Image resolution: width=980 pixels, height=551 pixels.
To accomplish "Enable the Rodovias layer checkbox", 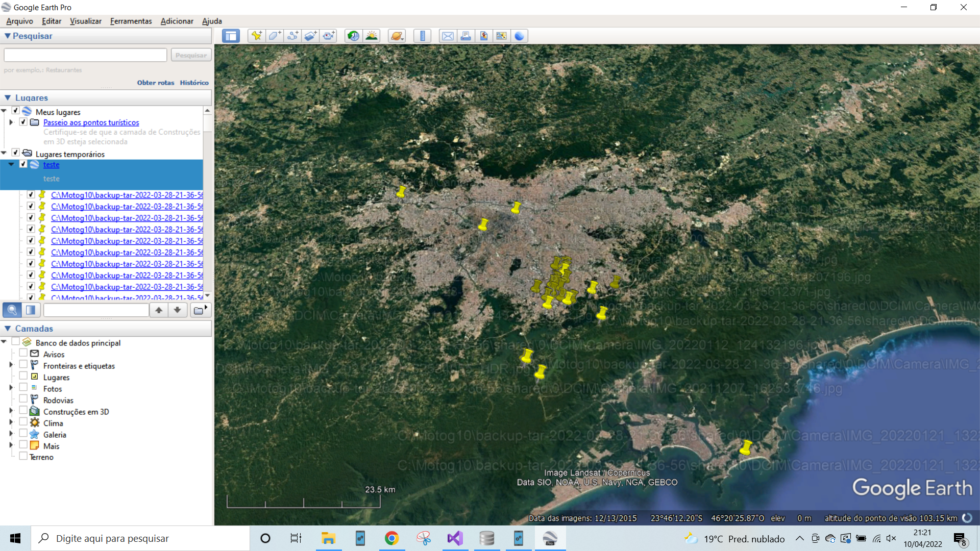I will (23, 398).
